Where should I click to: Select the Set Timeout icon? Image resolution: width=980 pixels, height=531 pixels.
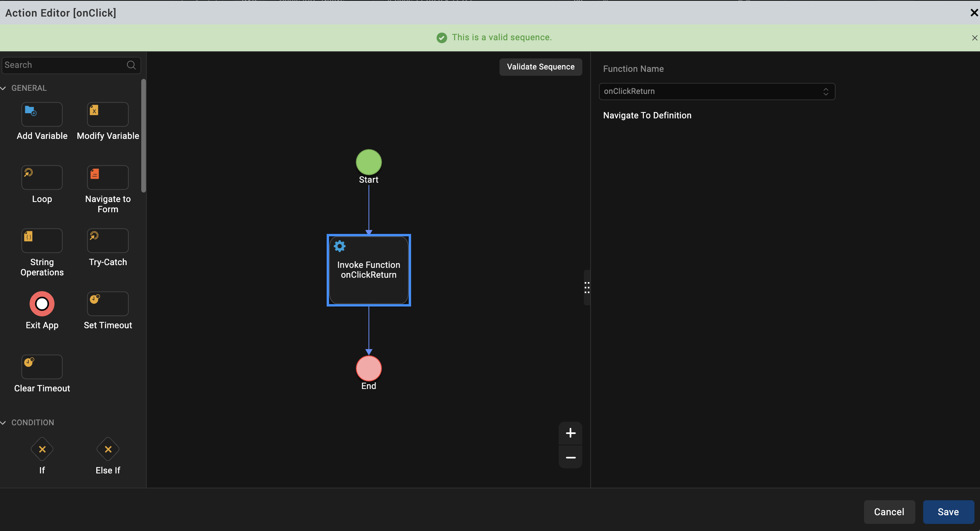pos(108,304)
